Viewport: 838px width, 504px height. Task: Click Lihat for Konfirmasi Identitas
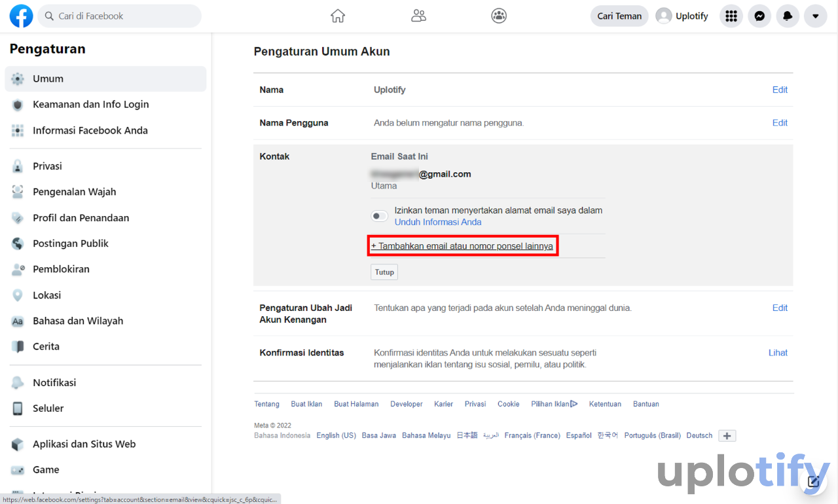tap(778, 352)
